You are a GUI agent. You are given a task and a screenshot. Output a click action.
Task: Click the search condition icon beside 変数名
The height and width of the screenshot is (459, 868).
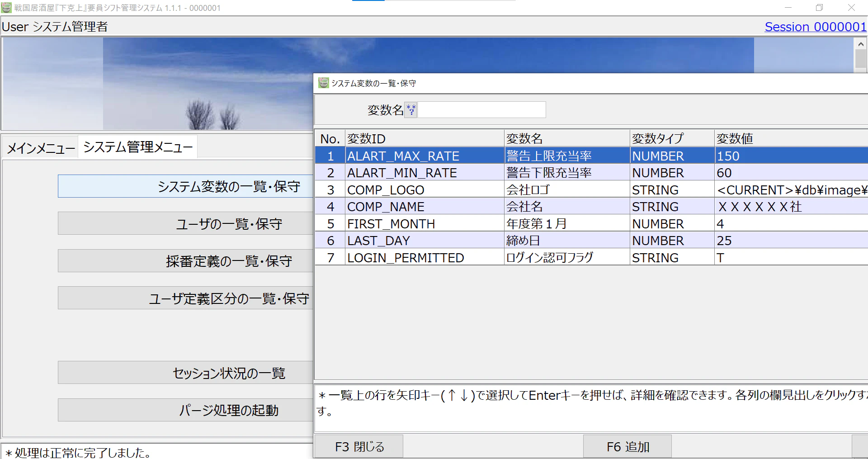tap(410, 110)
